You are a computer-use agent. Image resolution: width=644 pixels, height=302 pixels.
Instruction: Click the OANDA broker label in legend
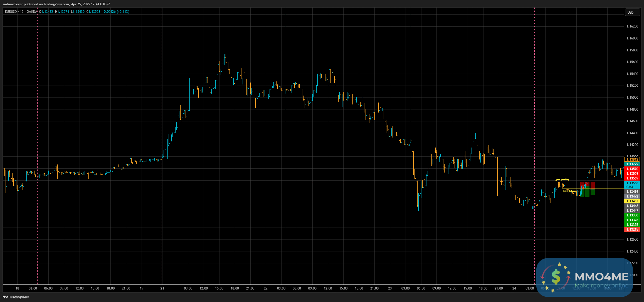pyautogui.click(x=32, y=12)
